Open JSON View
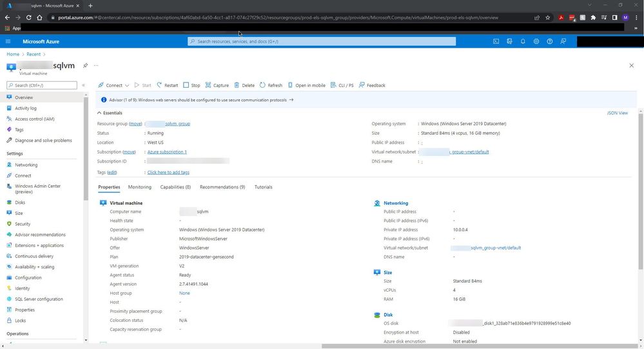Viewport: 644px width, 349px height. click(618, 113)
